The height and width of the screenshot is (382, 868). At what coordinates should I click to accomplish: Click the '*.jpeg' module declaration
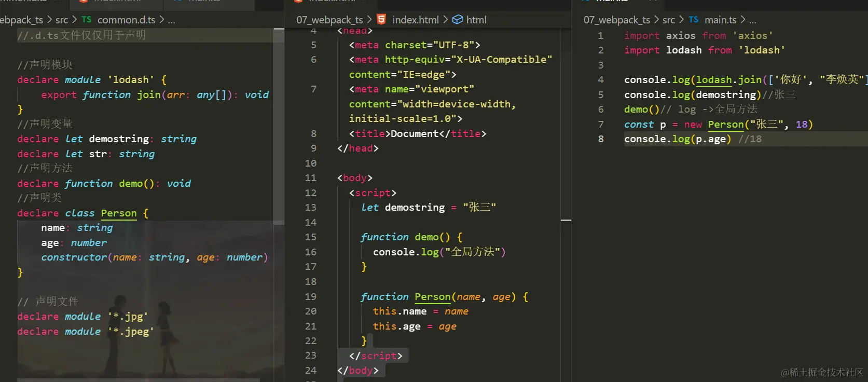(x=86, y=331)
